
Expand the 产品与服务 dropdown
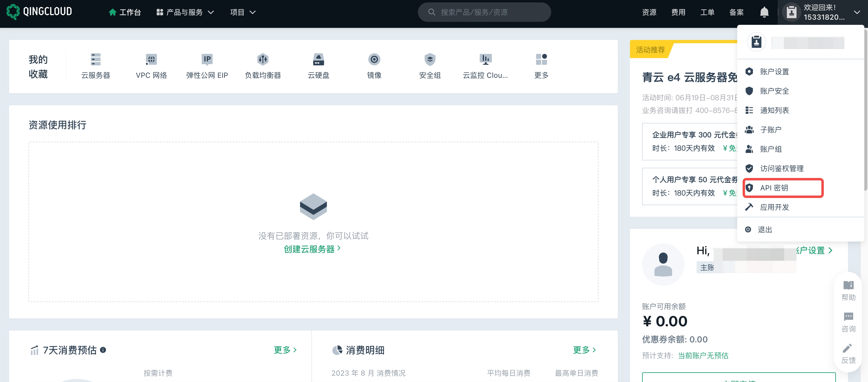click(185, 12)
